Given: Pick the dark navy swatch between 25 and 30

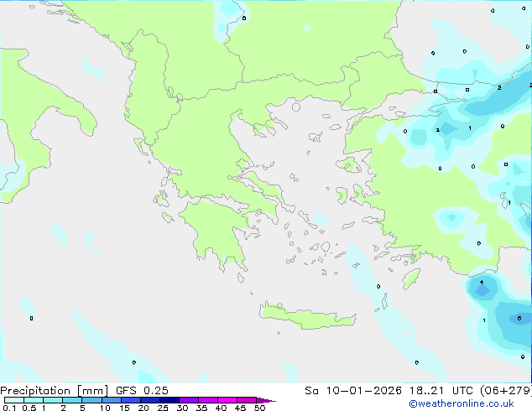Looking at the screenshot, I should coord(169,400).
